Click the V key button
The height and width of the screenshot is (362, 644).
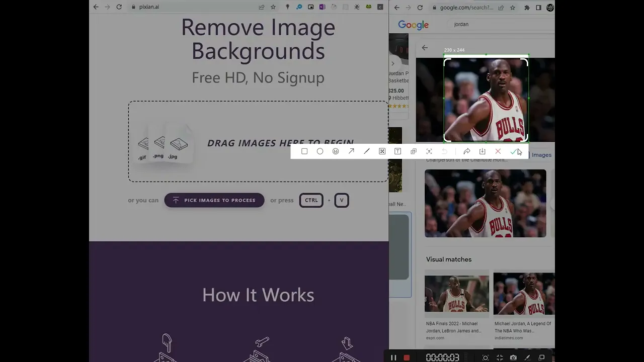342,200
